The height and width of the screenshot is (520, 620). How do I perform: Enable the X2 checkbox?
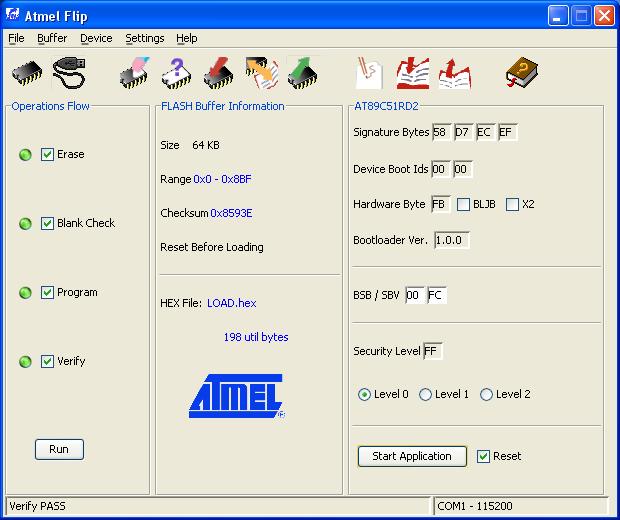[512, 204]
